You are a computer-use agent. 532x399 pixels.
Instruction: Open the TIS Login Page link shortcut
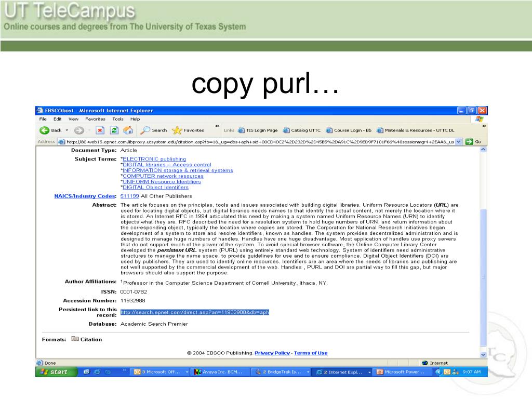pyautogui.click(x=258, y=130)
